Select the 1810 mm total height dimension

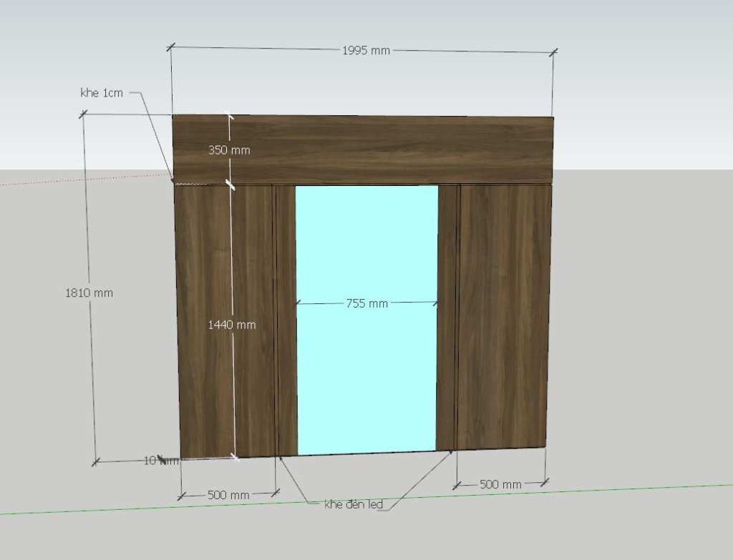pos(89,293)
